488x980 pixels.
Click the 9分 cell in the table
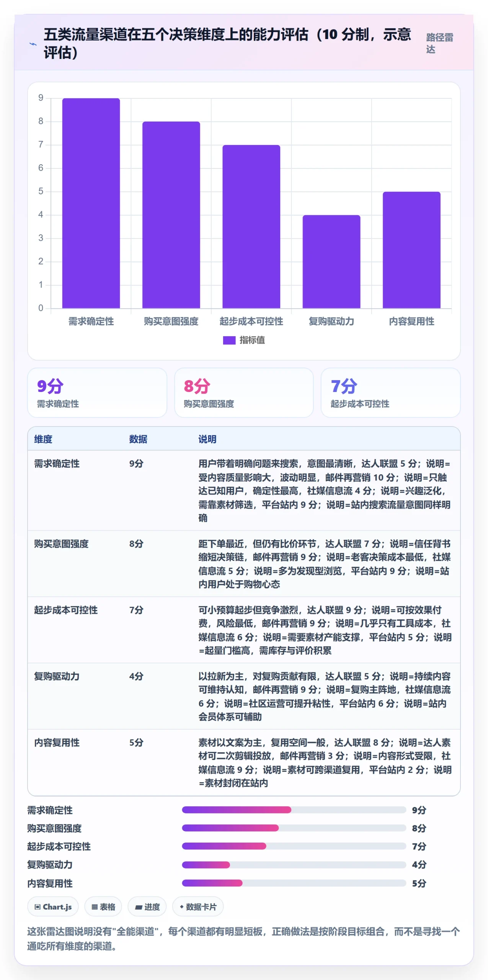click(x=136, y=464)
